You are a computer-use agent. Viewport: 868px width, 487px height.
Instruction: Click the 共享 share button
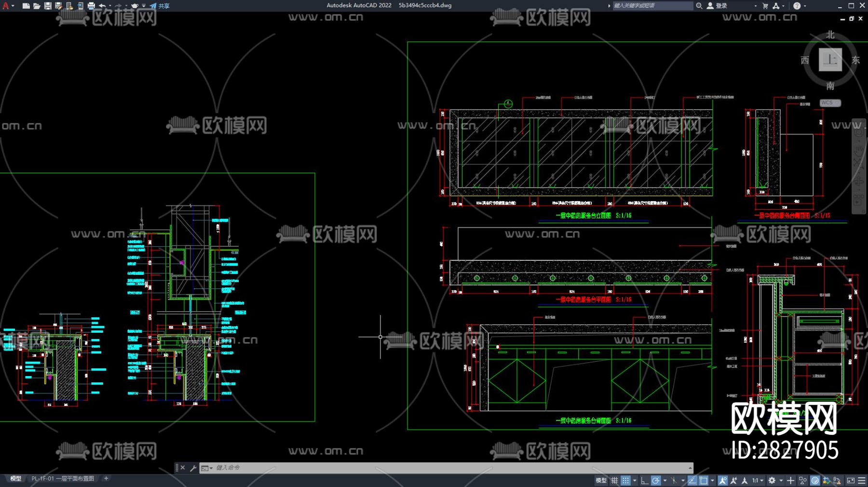(160, 6)
